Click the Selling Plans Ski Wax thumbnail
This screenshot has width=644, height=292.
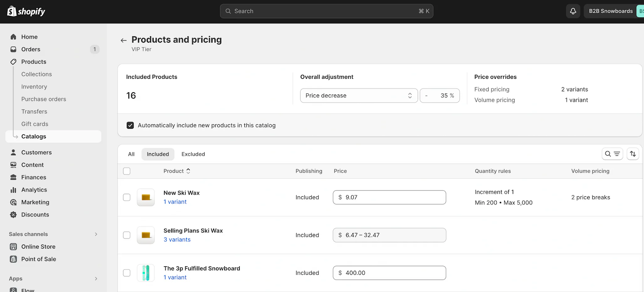(146, 235)
